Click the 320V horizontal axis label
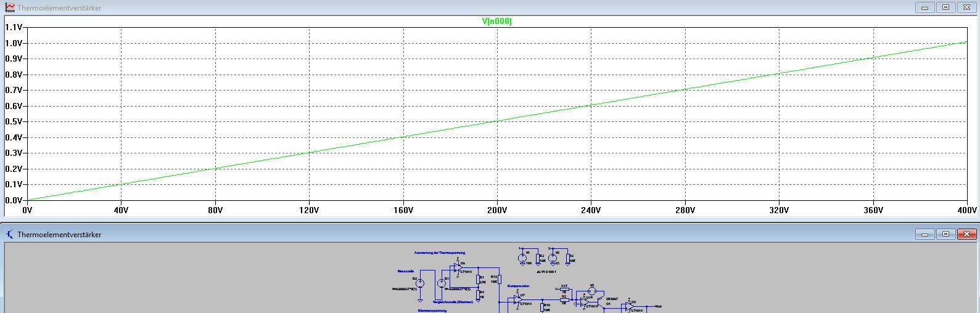 779,210
